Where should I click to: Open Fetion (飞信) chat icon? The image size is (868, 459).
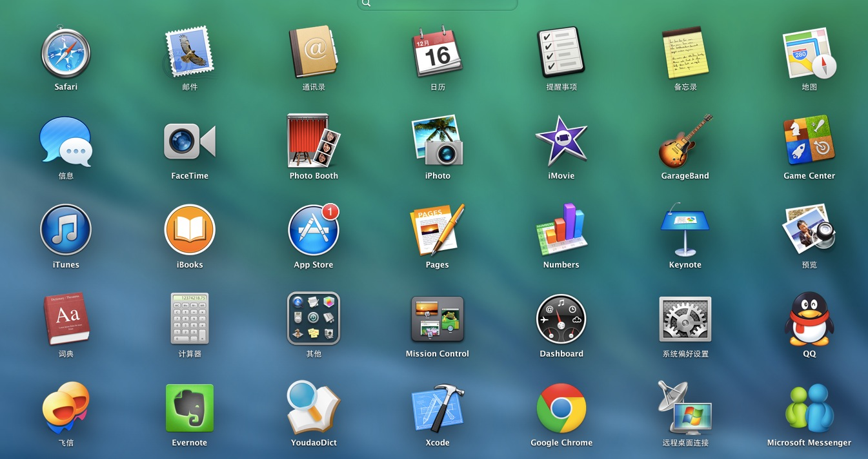[x=66, y=408]
